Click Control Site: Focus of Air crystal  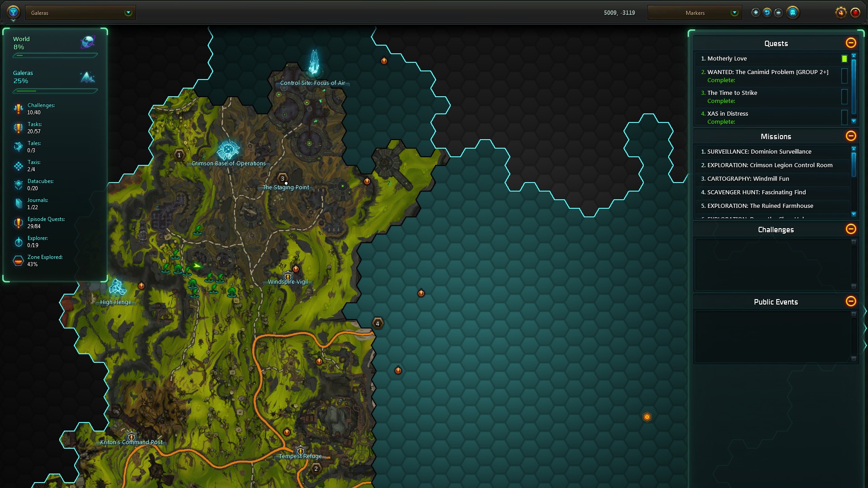[314, 62]
